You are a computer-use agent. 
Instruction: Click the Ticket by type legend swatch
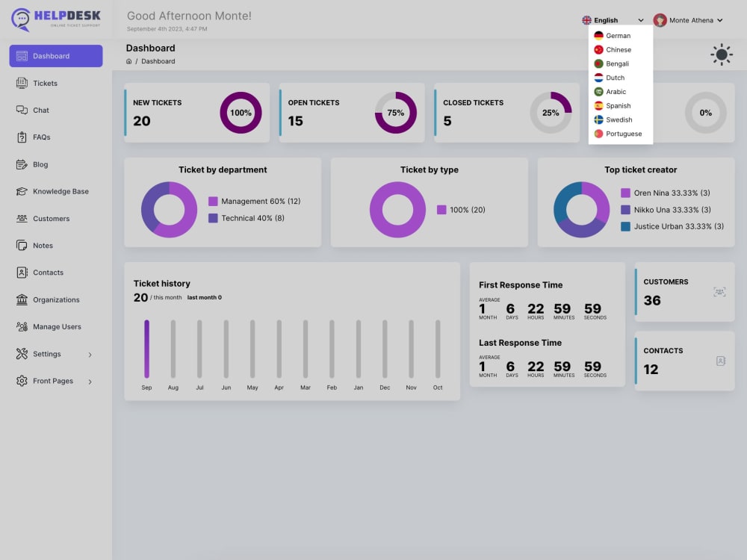[x=441, y=210]
